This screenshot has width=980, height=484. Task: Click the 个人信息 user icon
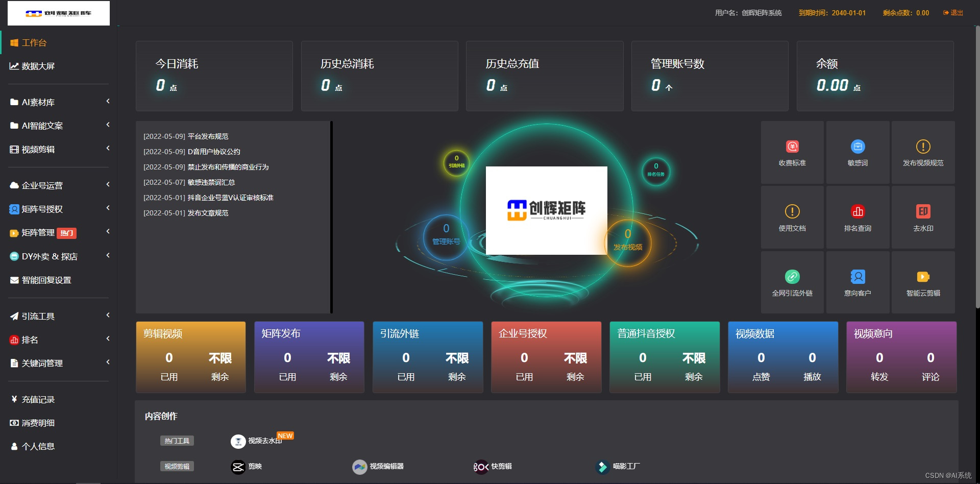[x=14, y=446]
